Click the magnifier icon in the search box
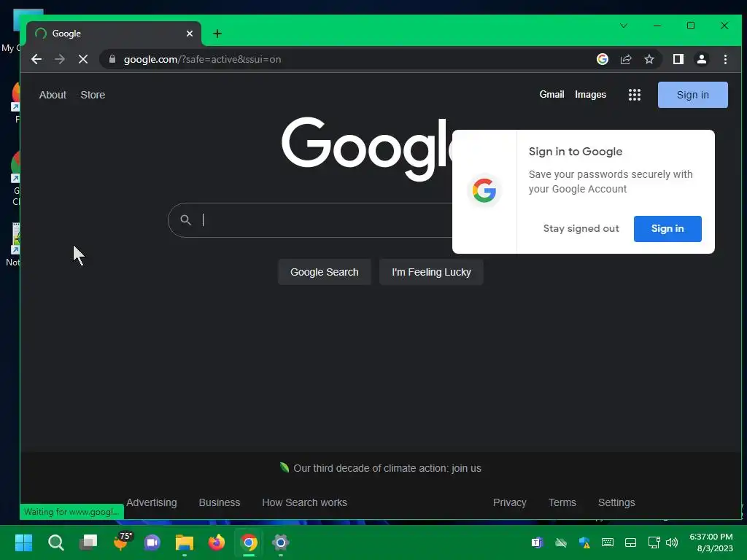Image resolution: width=747 pixels, height=560 pixels. tap(185, 219)
